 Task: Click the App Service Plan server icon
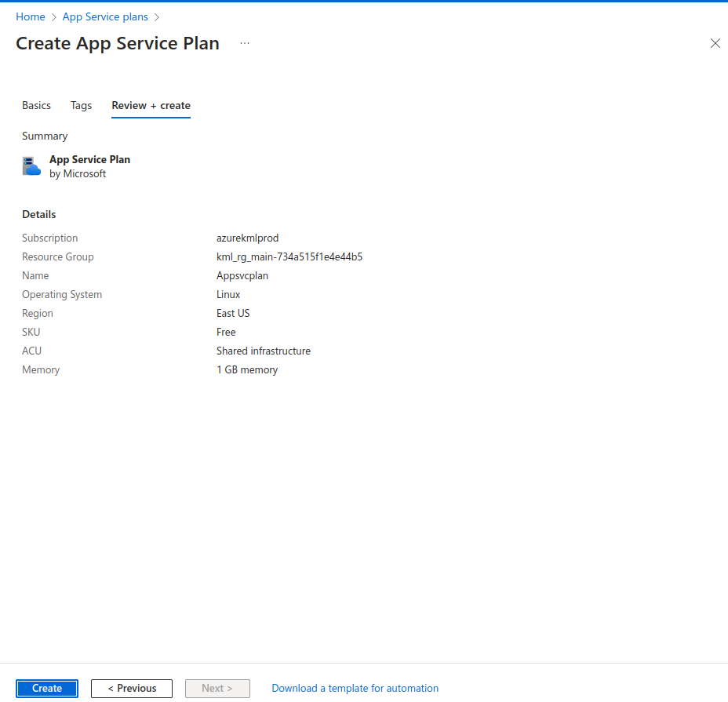tap(31, 166)
